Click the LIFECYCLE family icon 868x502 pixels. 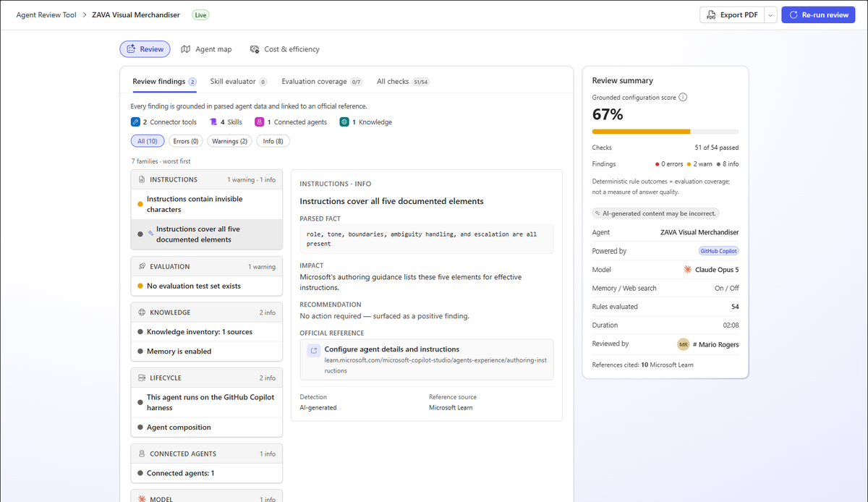(141, 378)
